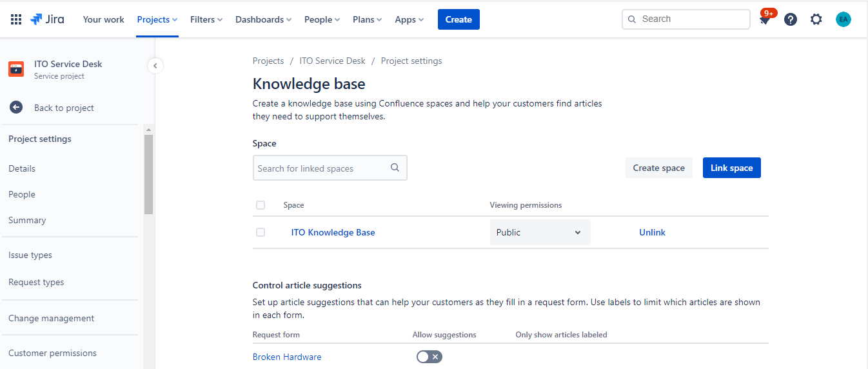Open the help question mark icon

tap(791, 19)
